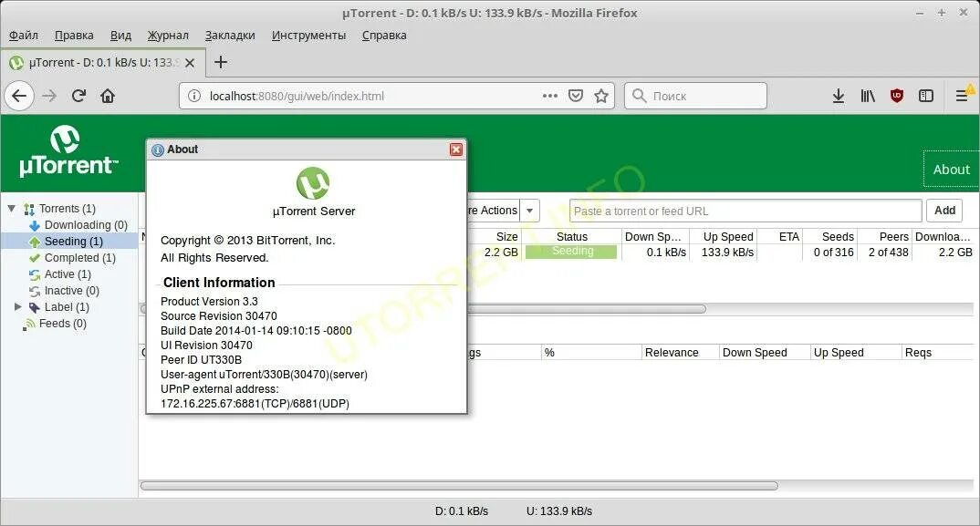
Task: Open page actions three-dot menu
Action: (550, 96)
